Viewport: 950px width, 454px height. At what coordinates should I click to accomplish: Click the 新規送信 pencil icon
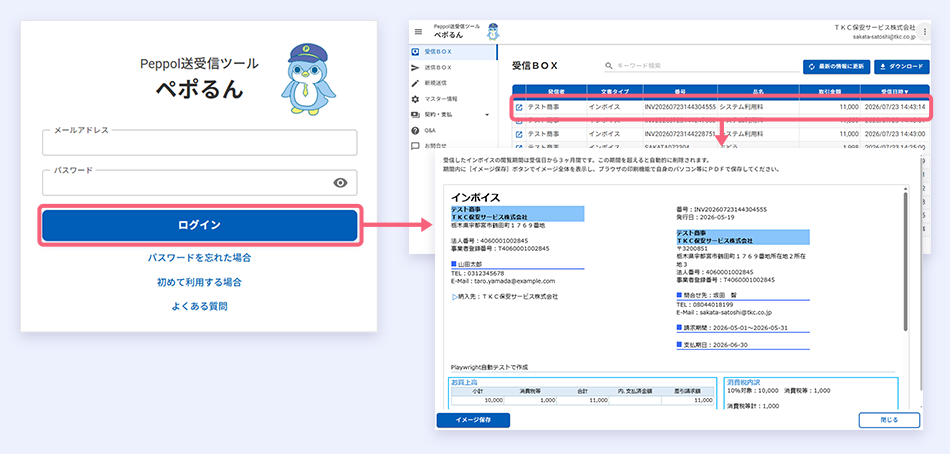coord(415,82)
